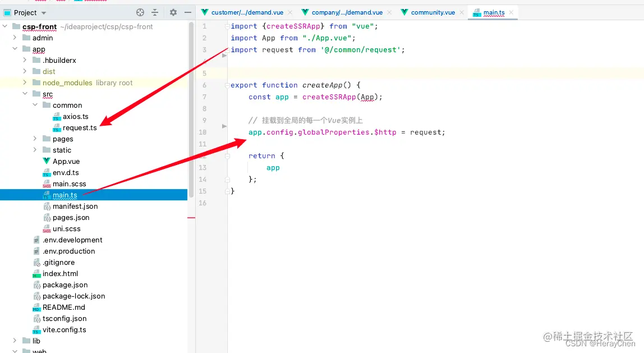The width and height of the screenshot is (644, 353).
Task: Expand the .hbuilderx folder
Action: point(25,60)
